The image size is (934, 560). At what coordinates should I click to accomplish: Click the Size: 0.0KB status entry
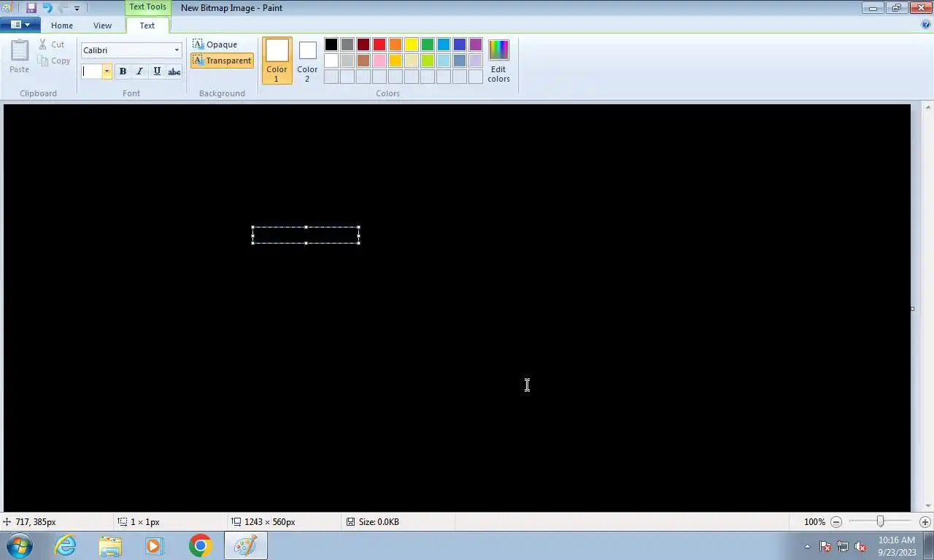click(x=373, y=522)
